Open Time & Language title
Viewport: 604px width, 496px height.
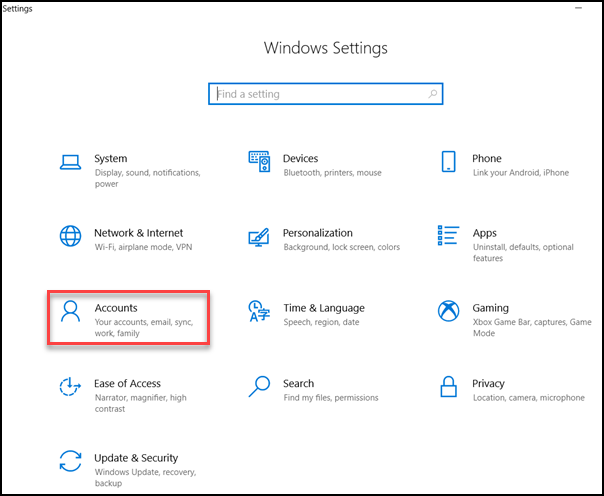click(324, 308)
